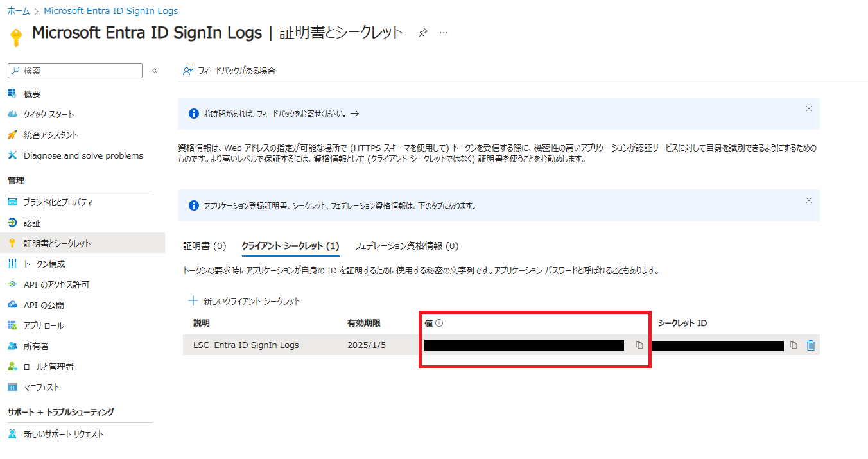Click the feedback banner info icon

pos(194,114)
